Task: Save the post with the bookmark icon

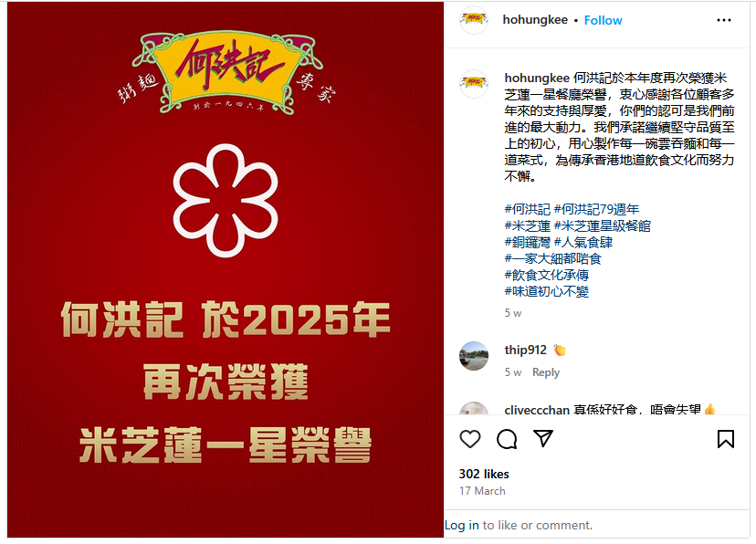Action: tap(726, 439)
